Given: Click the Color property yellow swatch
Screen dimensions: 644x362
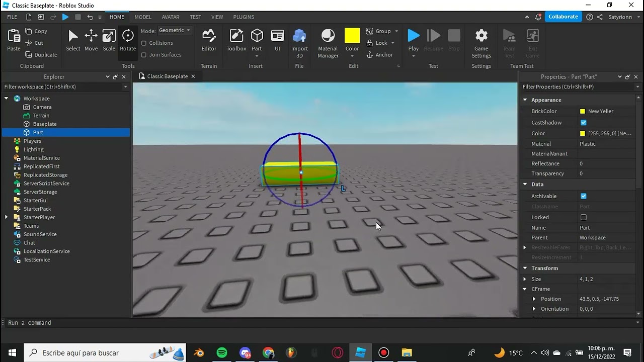Looking at the screenshot, I should 583,133.
